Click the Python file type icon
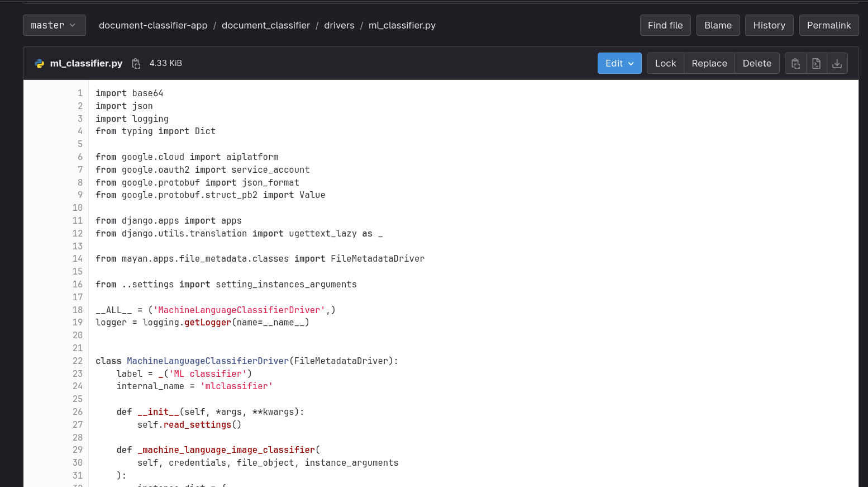 40,63
